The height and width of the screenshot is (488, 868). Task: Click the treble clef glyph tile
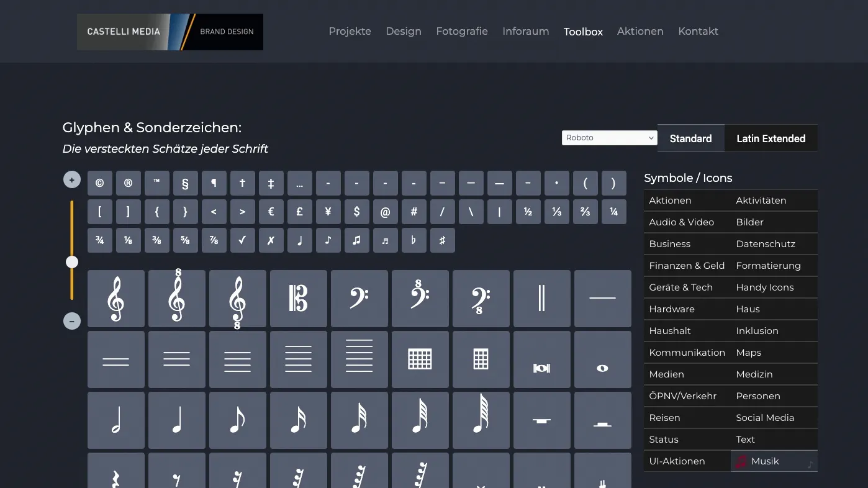pyautogui.click(x=116, y=299)
